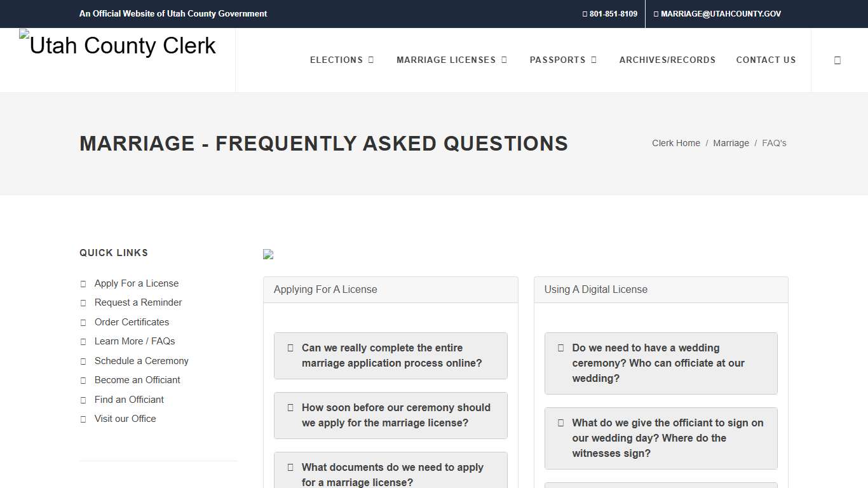The image size is (868, 488).
Task: Click the icon beside Find an Officiant
Action: (83, 400)
